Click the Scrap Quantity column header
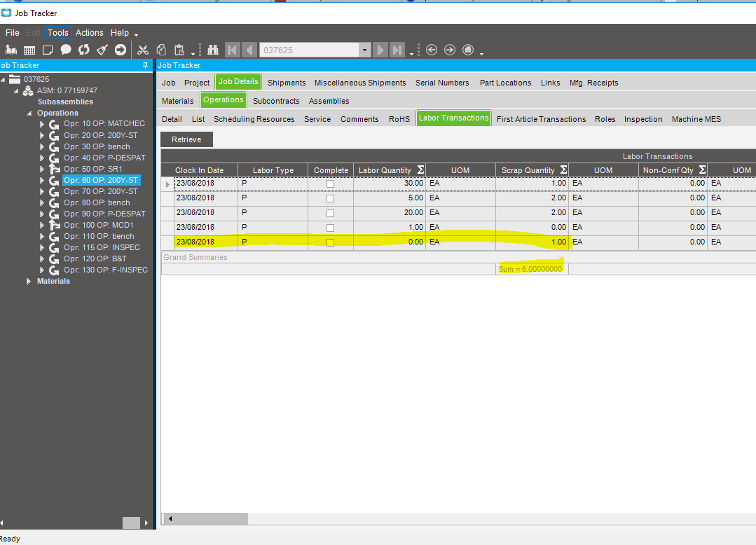756x545 pixels. click(528, 170)
